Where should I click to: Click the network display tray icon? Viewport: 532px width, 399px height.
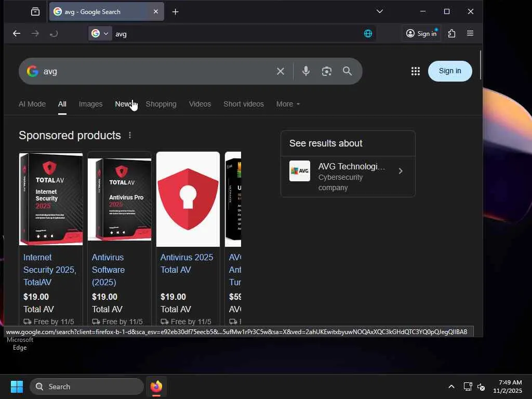(x=468, y=387)
